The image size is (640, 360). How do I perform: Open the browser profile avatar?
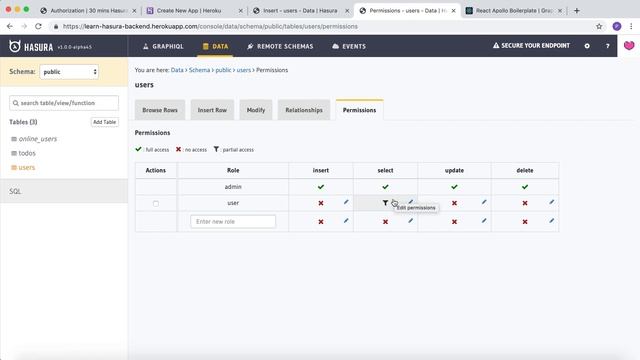tap(617, 26)
